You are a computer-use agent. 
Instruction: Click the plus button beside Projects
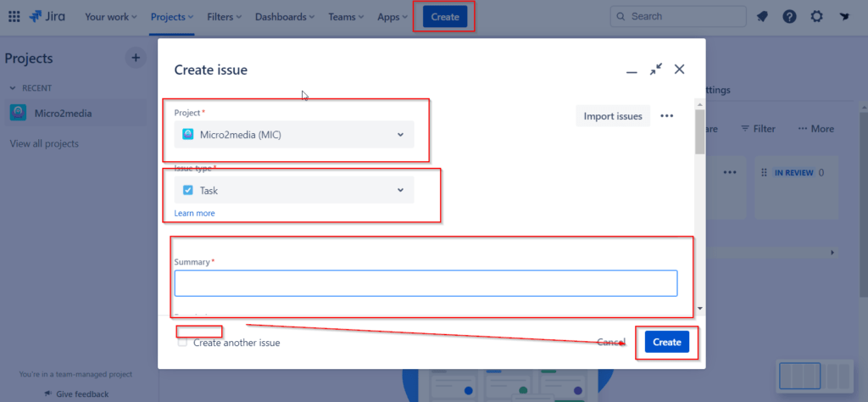(x=136, y=58)
